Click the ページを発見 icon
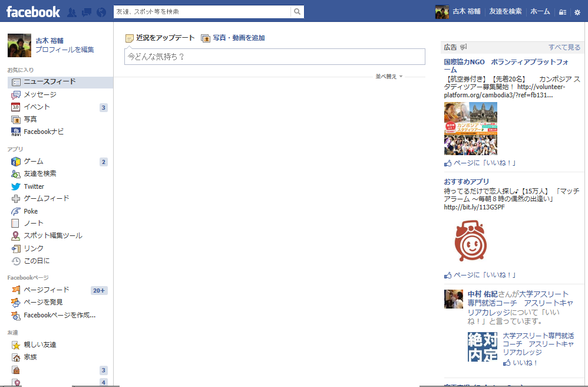The width and height of the screenshot is (588, 387). [x=16, y=302]
